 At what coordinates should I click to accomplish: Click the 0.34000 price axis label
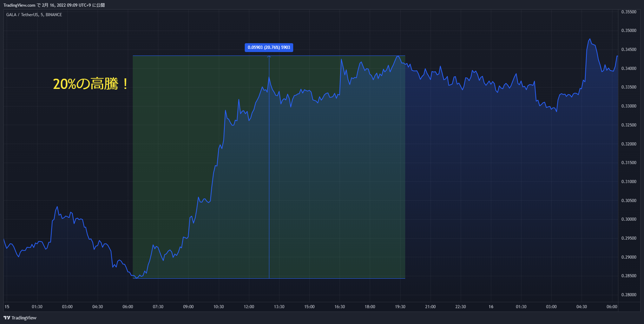(629, 69)
